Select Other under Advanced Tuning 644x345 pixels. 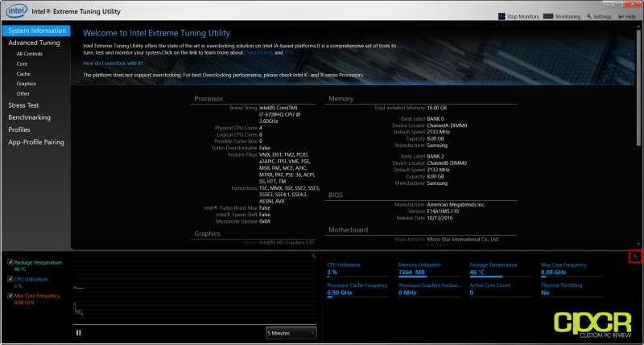click(23, 93)
